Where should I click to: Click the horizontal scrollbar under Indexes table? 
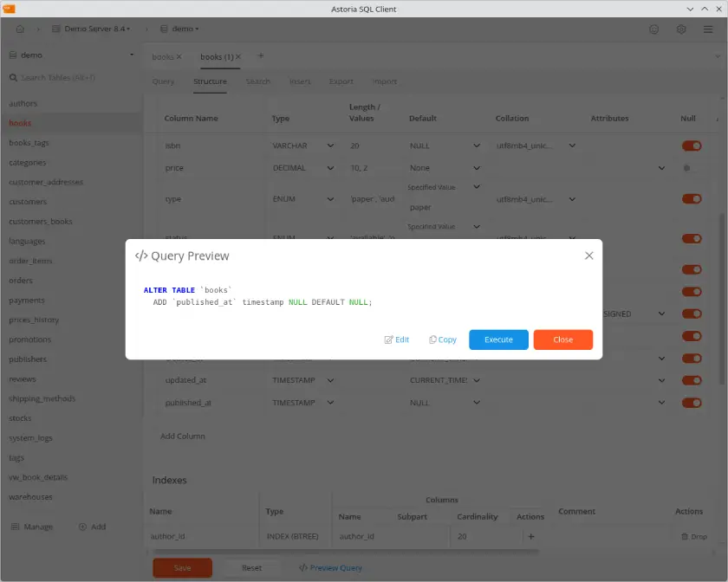click(346, 552)
